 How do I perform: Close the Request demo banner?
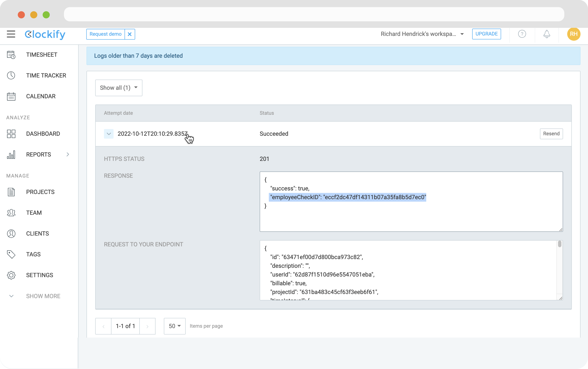[130, 34]
